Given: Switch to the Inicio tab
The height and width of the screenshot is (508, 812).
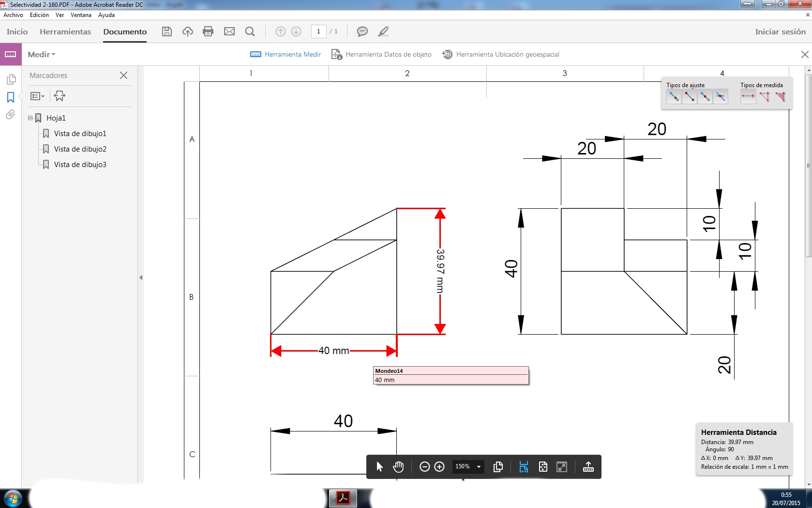Looking at the screenshot, I should click(17, 31).
